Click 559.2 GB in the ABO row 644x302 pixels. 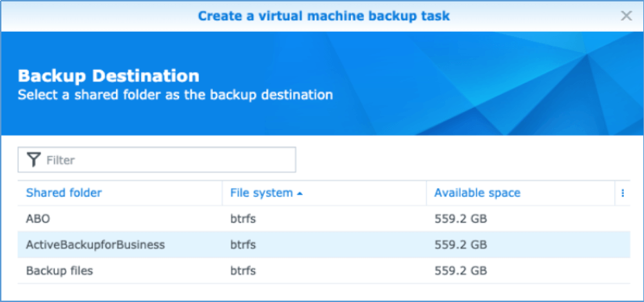tap(461, 219)
